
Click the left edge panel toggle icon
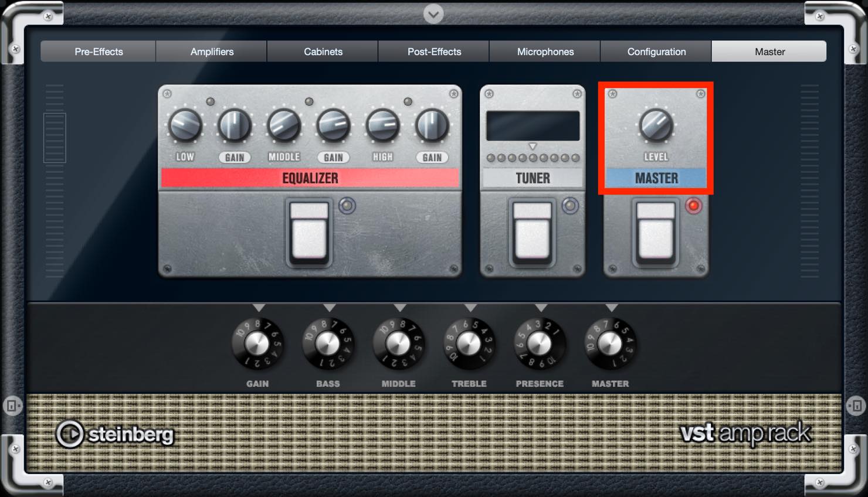12,405
